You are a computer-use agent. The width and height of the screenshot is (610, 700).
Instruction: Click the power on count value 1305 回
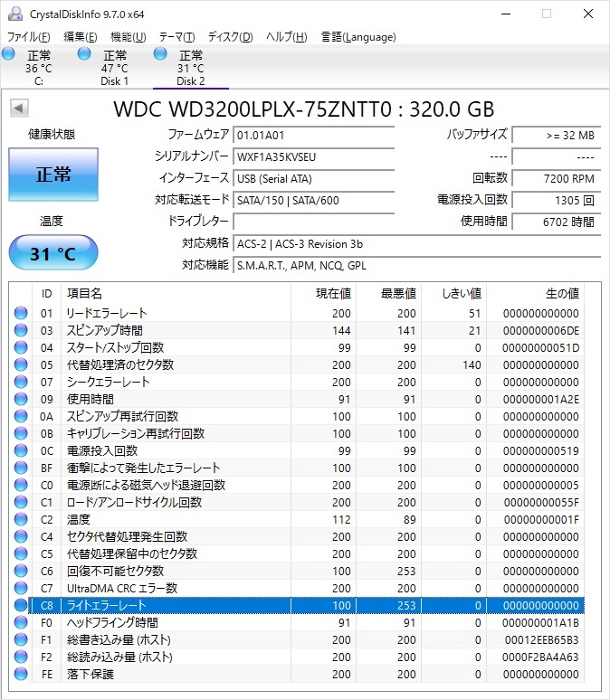point(557,200)
